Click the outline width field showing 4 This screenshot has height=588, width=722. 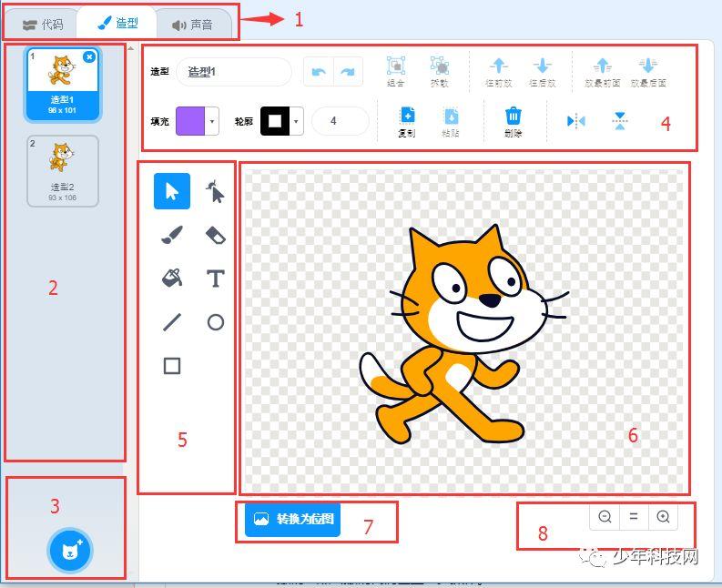pyautogui.click(x=340, y=121)
